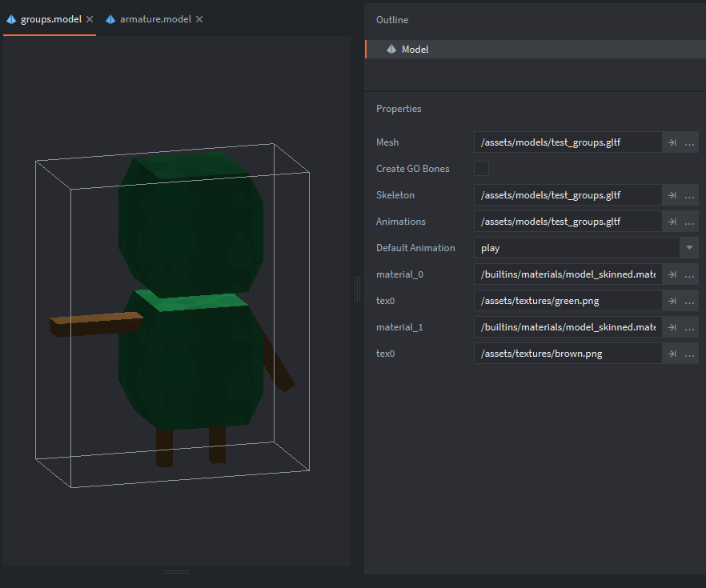Browse to replace the brown.png texture
Viewport: 706px width, 588px height.
pyautogui.click(x=690, y=354)
